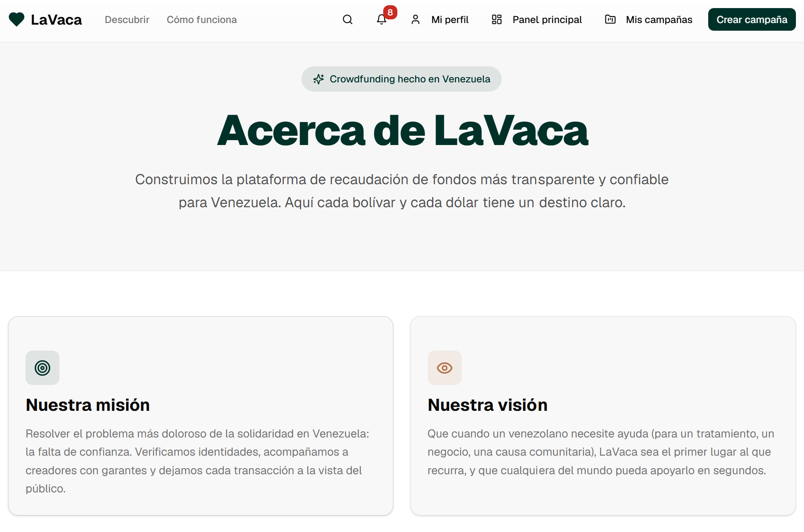Click the LaVaca brand name link

click(x=56, y=19)
